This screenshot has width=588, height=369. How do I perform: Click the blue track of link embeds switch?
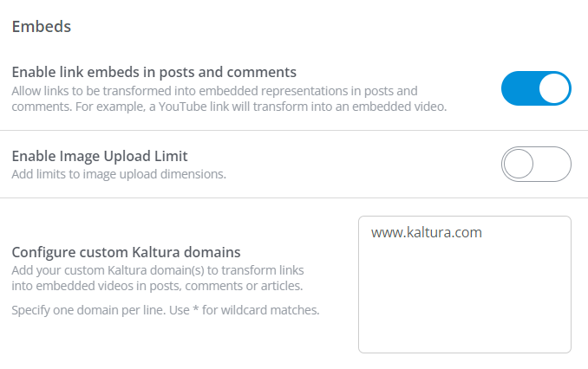point(519,88)
